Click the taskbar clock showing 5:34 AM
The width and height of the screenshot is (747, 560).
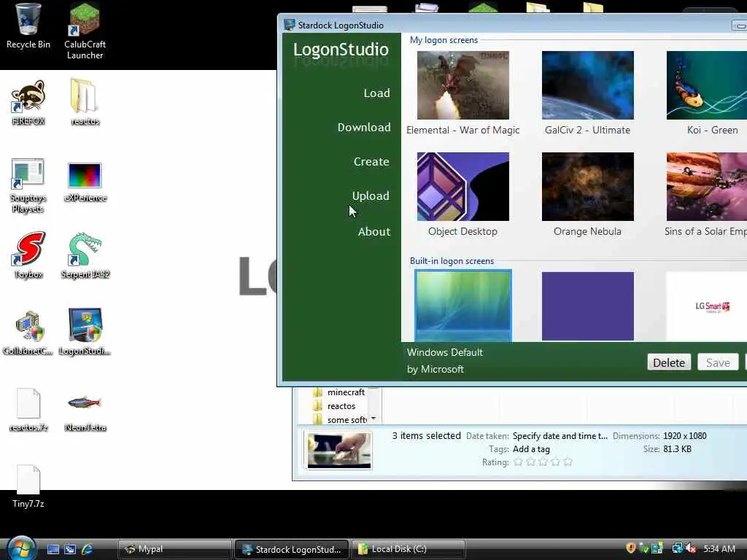click(x=719, y=548)
